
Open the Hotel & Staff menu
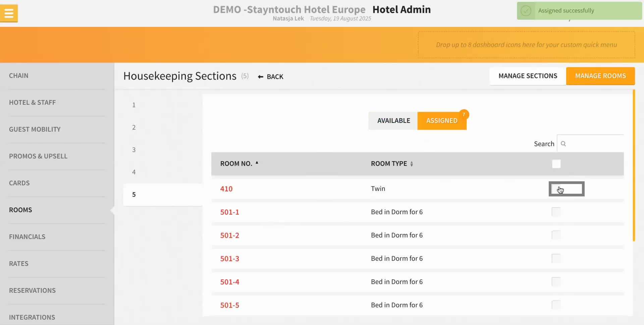33,102
